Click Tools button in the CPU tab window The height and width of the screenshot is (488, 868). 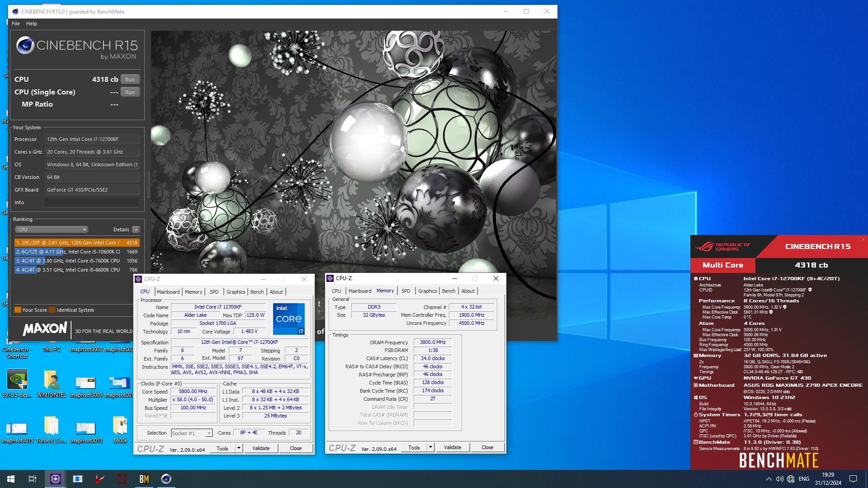[222, 448]
